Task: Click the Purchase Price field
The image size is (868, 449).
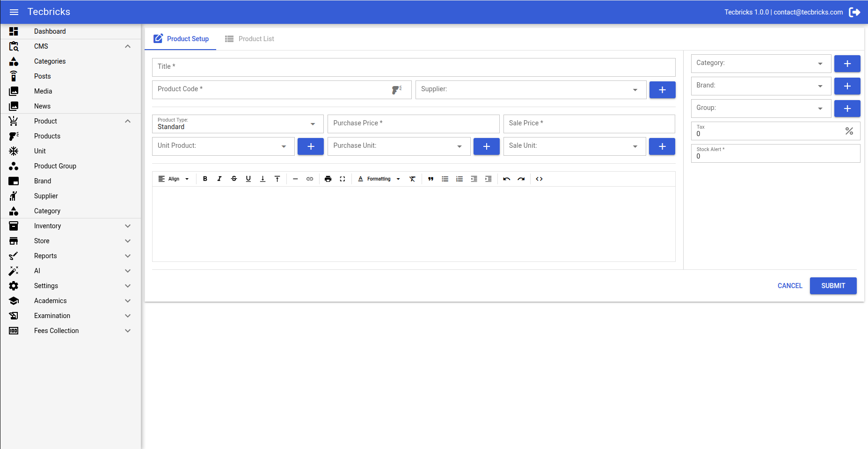Action: tap(413, 124)
